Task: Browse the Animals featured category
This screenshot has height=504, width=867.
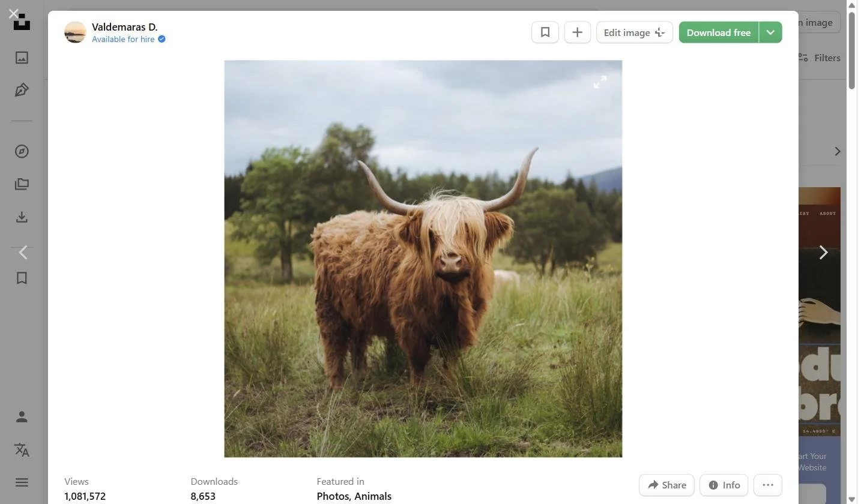Action: click(373, 496)
